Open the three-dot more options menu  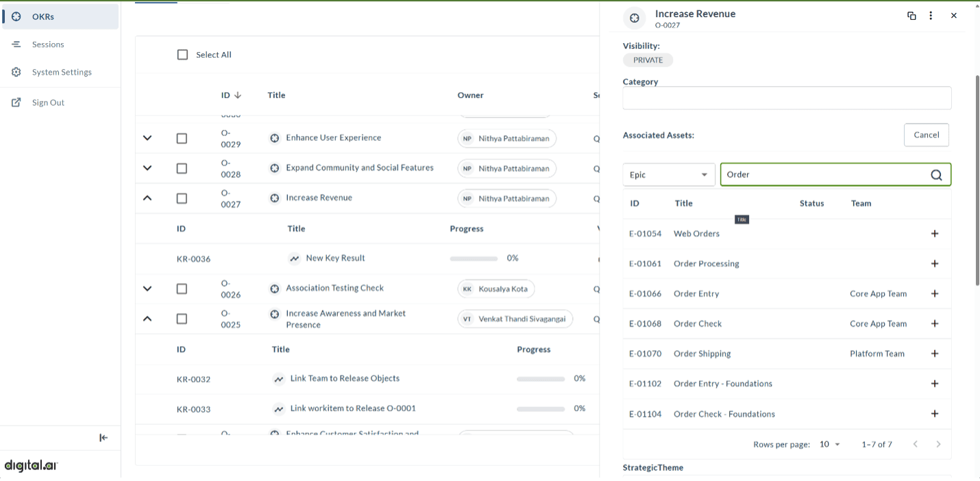[931, 16]
